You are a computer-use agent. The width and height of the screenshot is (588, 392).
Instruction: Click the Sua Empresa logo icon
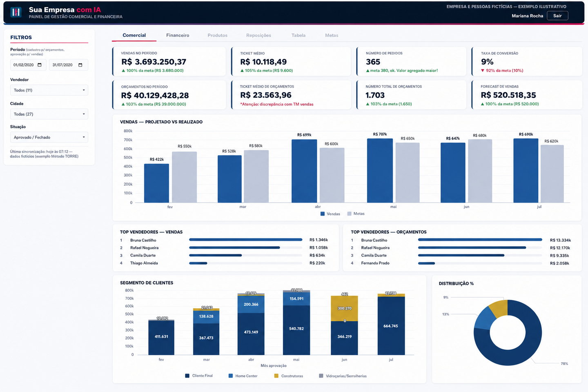point(16,12)
